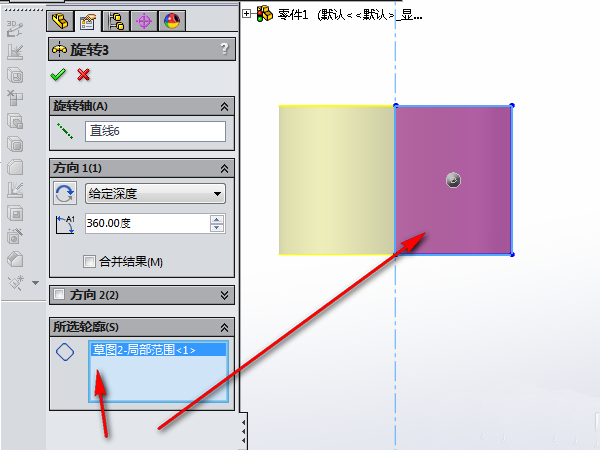Open the 给定深度 dropdown list

point(155,194)
